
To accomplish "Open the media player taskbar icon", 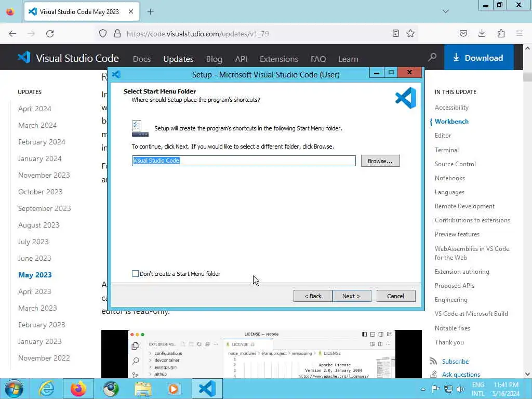I will coord(175,389).
